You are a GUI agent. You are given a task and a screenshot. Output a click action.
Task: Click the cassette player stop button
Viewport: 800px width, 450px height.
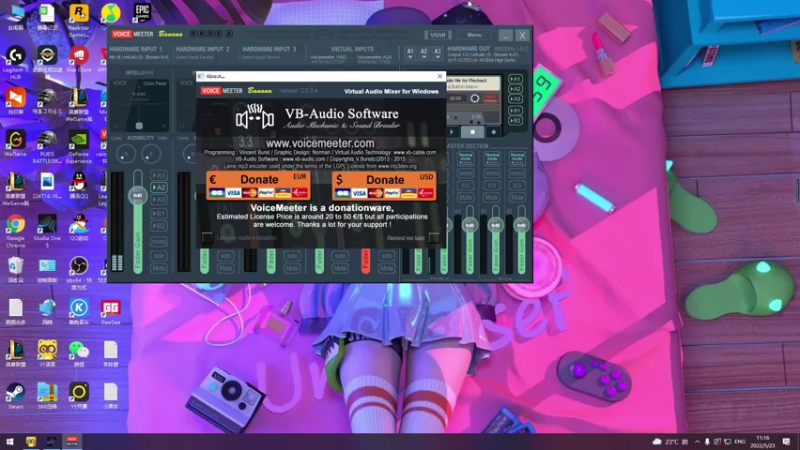pos(472,132)
